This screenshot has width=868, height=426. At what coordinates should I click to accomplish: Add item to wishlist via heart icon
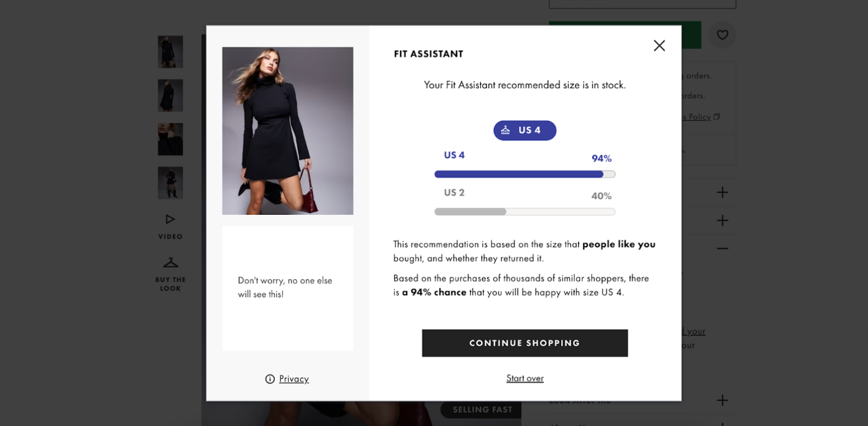click(x=722, y=35)
